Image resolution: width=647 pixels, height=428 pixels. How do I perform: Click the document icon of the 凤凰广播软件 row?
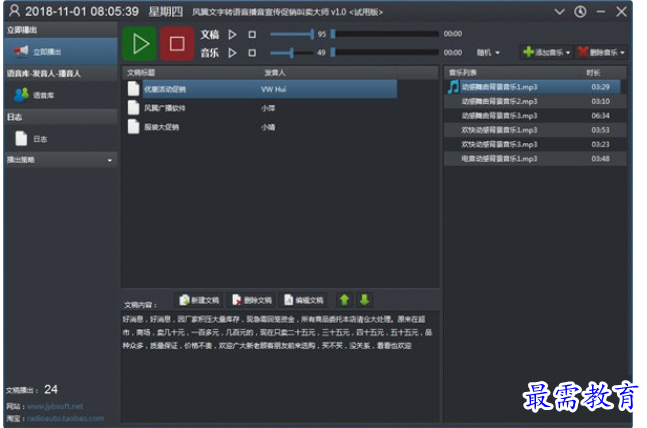pos(133,108)
